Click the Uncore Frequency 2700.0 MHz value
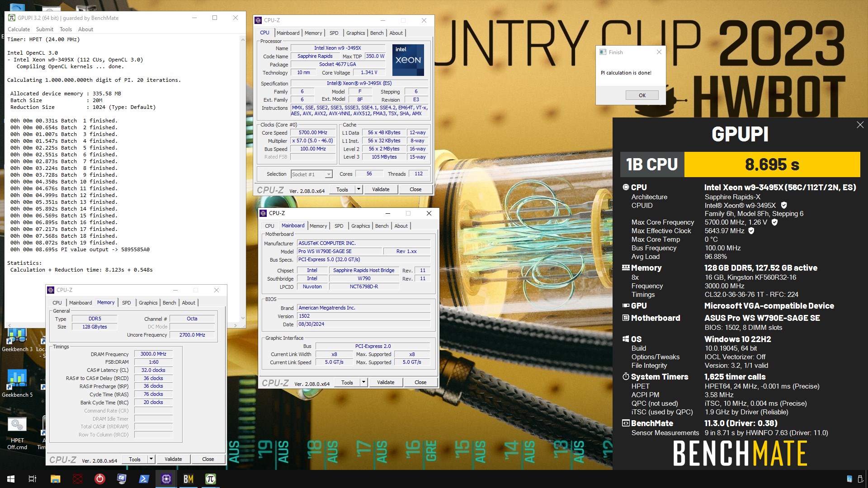 click(192, 335)
